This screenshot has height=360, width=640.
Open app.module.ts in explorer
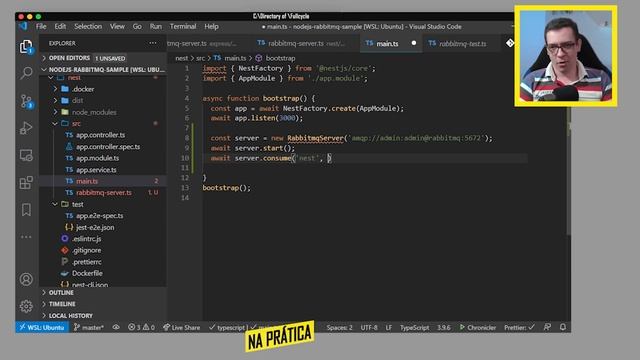click(x=97, y=158)
